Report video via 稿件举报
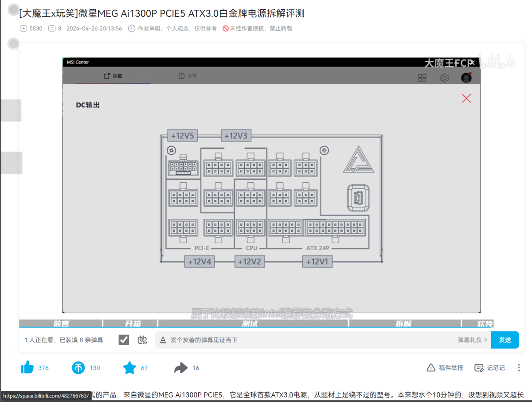 click(445, 367)
